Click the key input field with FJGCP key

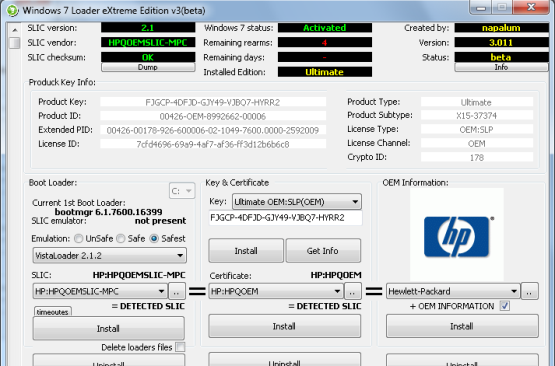[286, 218]
